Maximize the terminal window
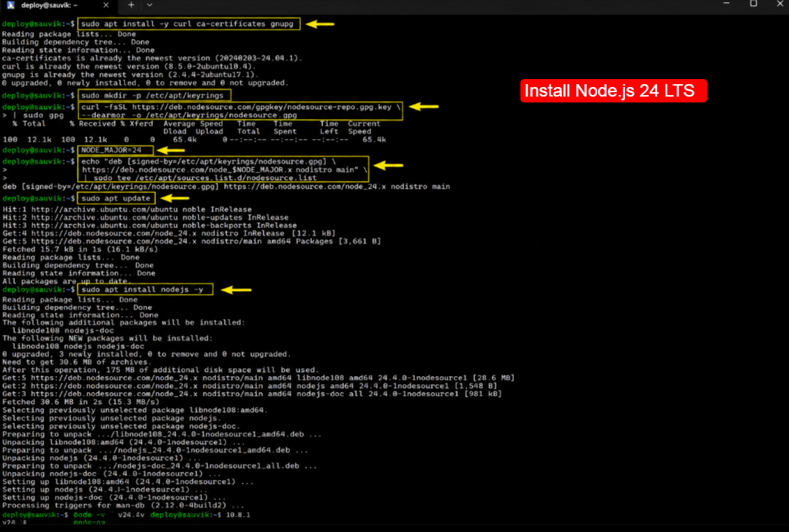Screen dimensions: 789x532 [753, 4]
